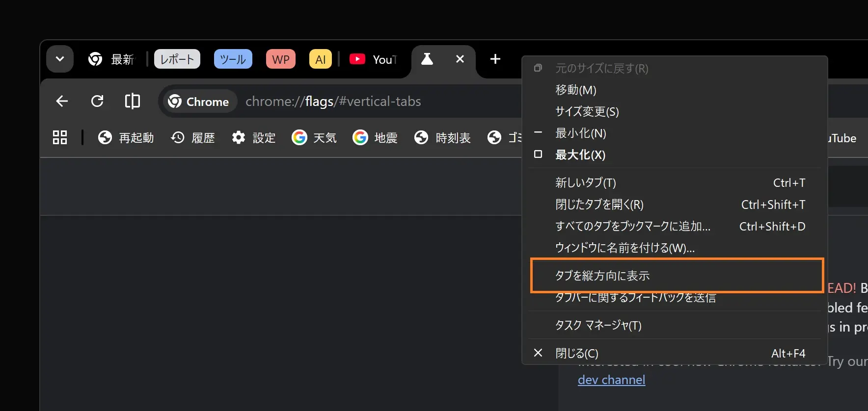Click the 設定 gear bookmark
This screenshot has width=868, height=411.
(253, 138)
